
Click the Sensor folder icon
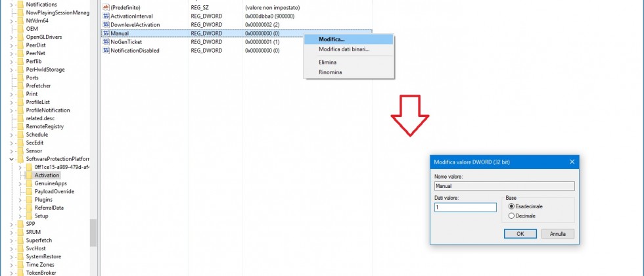coord(20,150)
